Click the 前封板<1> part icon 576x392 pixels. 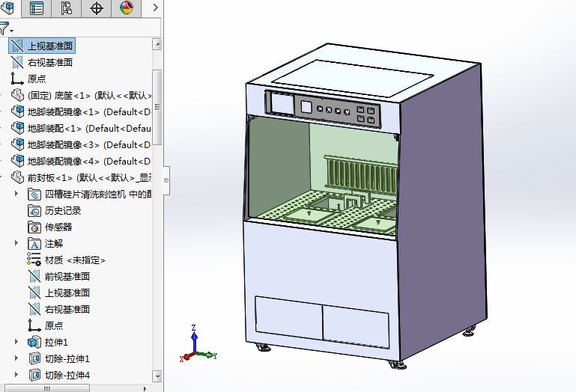coord(17,177)
